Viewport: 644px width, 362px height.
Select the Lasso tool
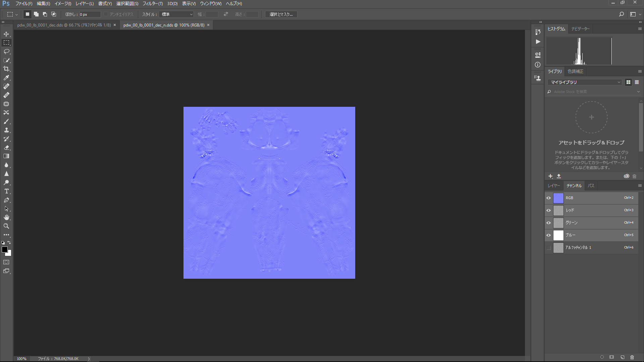[6, 51]
